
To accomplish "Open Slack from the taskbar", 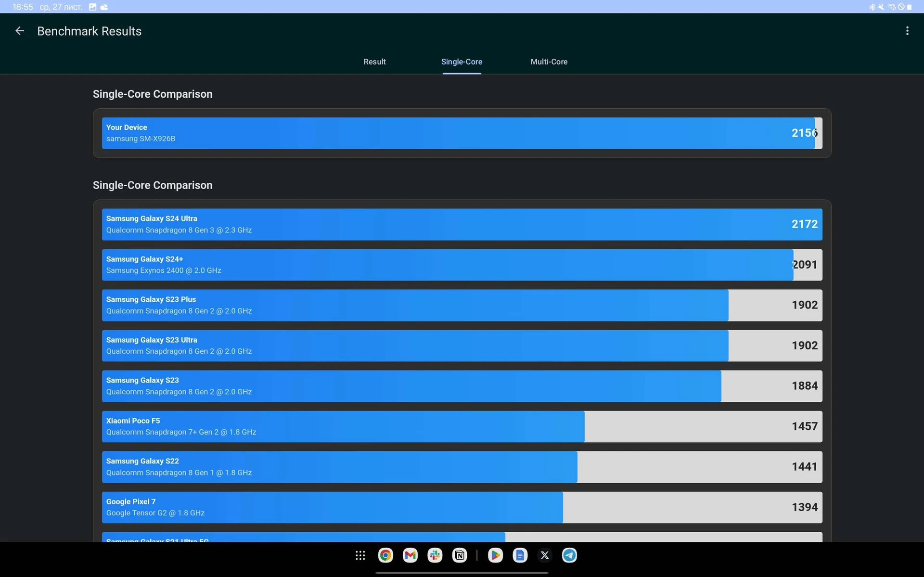I will point(435,555).
